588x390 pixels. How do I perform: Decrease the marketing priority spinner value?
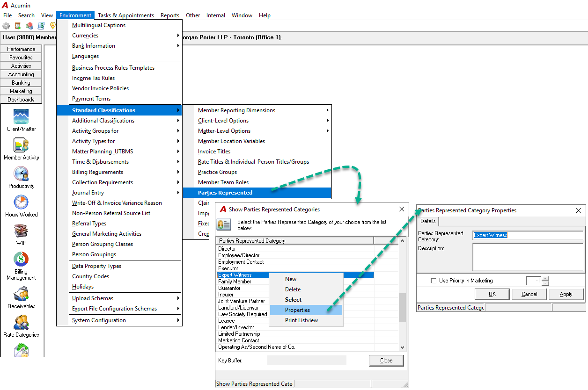[x=545, y=283]
